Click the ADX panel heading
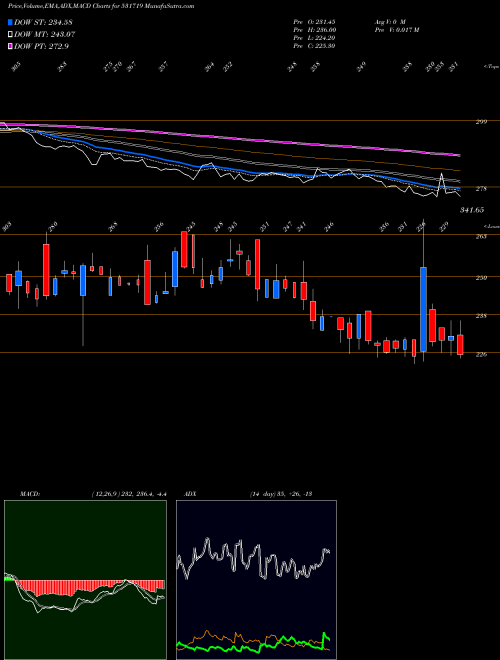500x660 pixels. [190, 494]
